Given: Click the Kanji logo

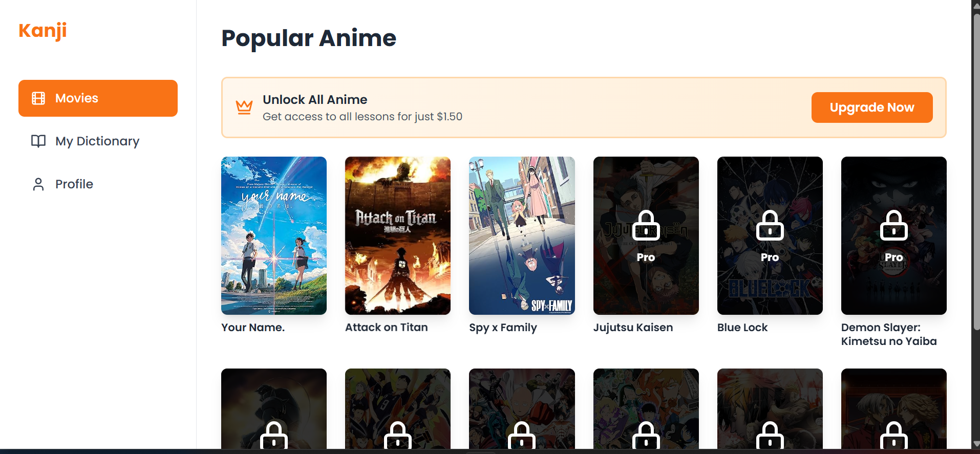Looking at the screenshot, I should [42, 31].
